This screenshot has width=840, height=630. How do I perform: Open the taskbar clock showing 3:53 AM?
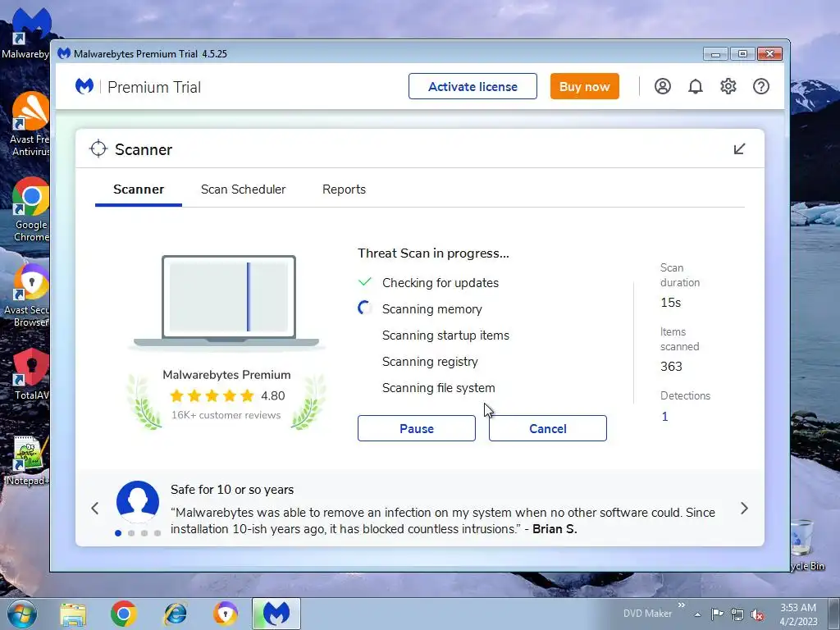point(798,614)
